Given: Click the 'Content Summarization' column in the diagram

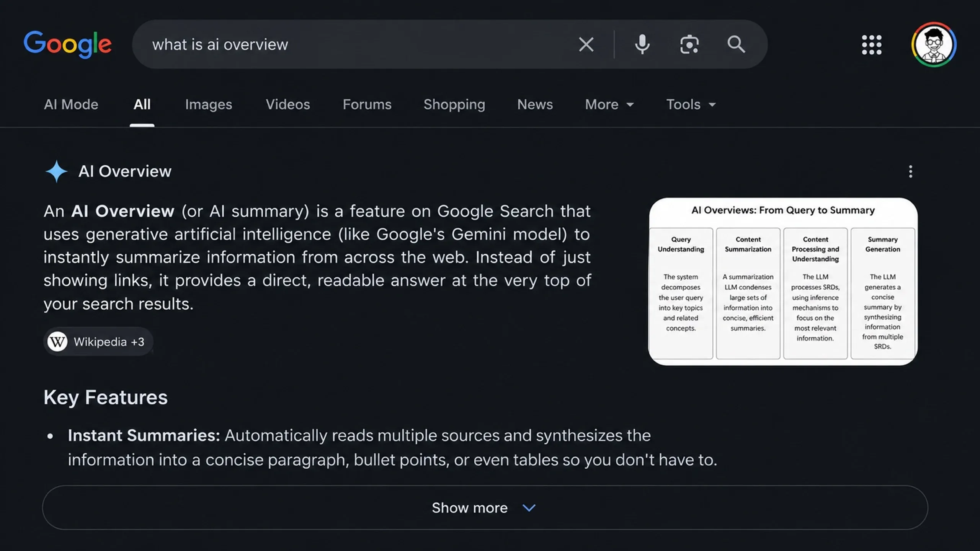Looking at the screenshot, I should [748, 293].
